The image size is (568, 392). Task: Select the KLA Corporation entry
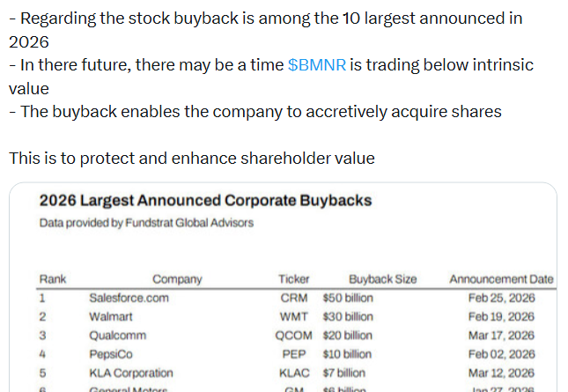pos(131,374)
